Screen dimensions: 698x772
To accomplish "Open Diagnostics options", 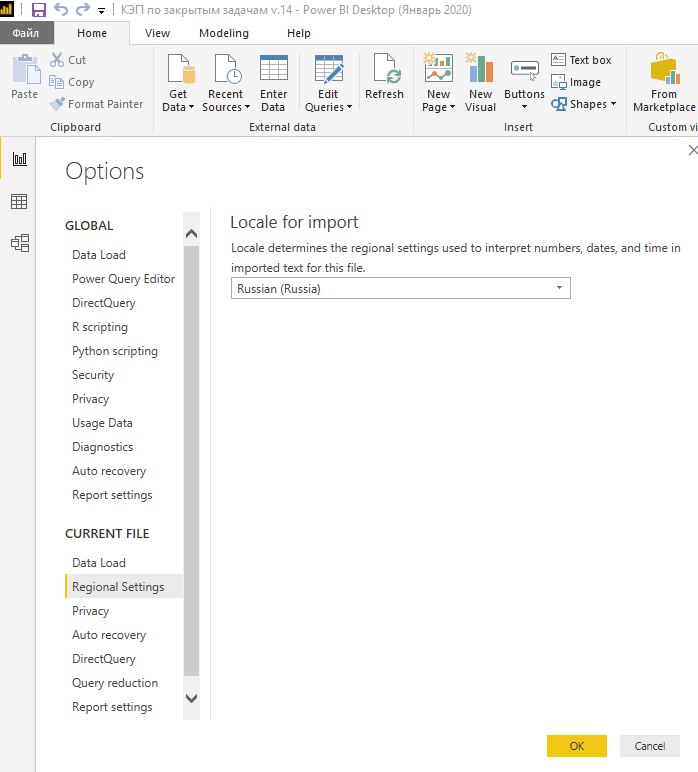I will pos(102,447).
